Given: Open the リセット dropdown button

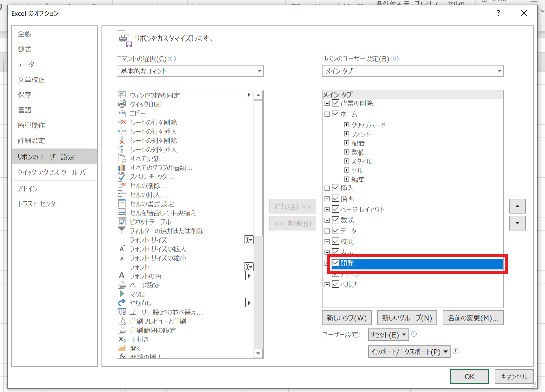Looking at the screenshot, I should (x=388, y=335).
